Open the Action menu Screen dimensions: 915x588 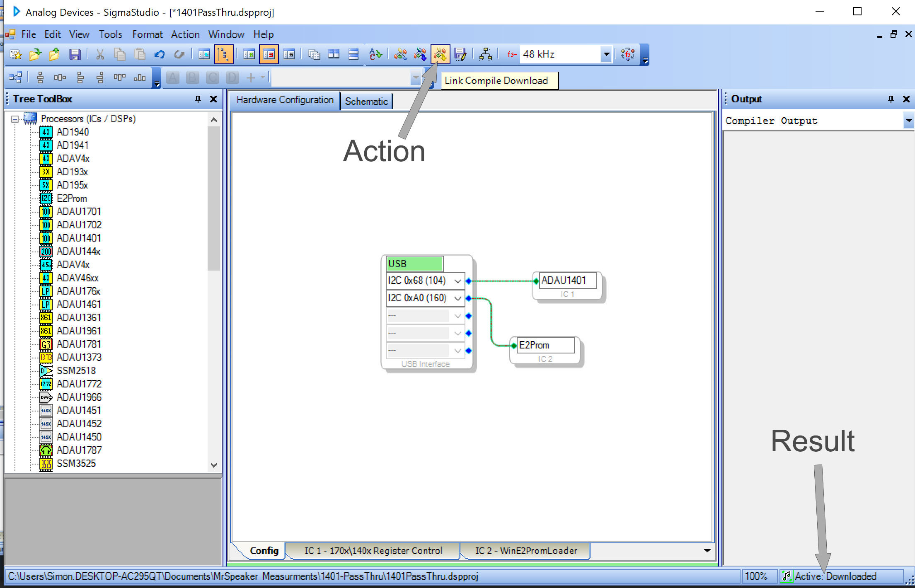tap(185, 34)
